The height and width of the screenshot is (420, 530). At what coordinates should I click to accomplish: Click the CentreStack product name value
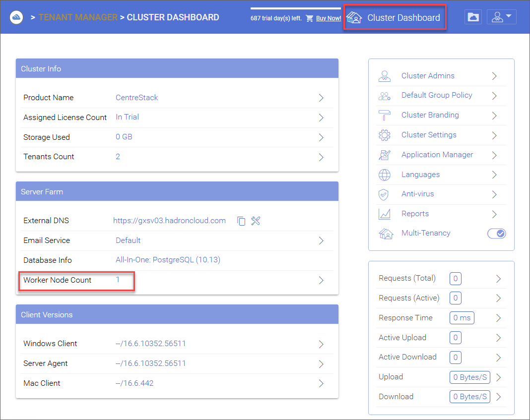(x=136, y=98)
